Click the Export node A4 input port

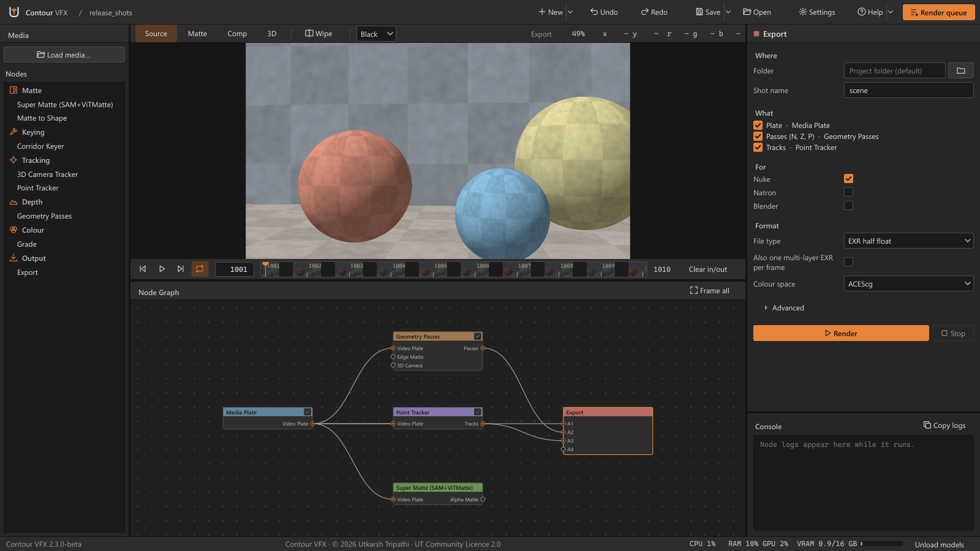(x=563, y=449)
